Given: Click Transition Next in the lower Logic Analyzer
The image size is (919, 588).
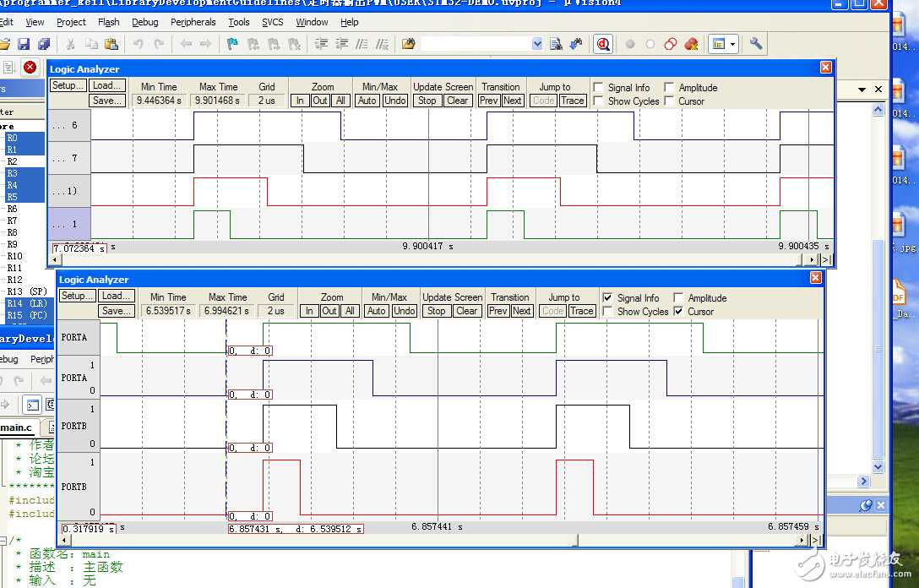Looking at the screenshot, I should [522, 311].
